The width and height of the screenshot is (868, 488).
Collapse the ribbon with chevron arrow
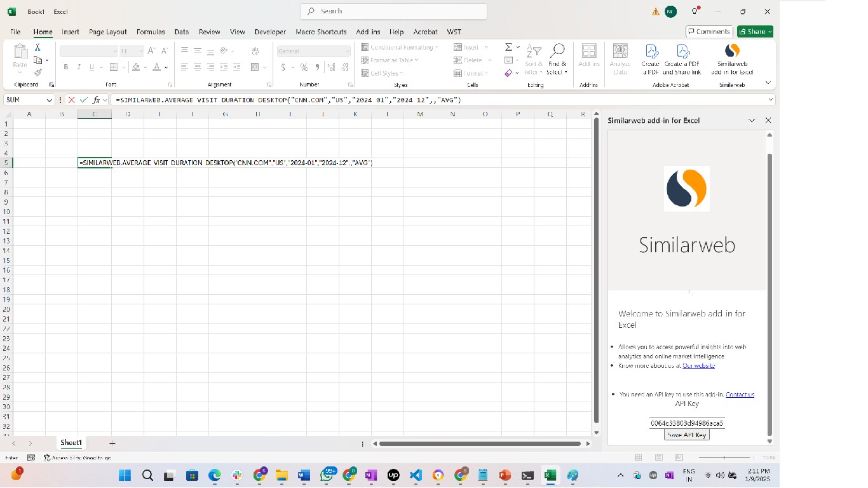coord(768,83)
